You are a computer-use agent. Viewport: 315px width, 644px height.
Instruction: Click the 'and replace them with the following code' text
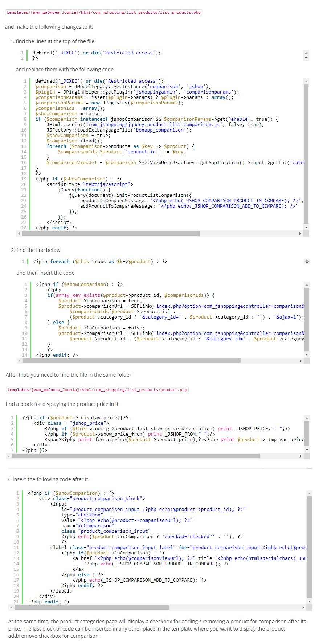pyautogui.click(x=65, y=70)
